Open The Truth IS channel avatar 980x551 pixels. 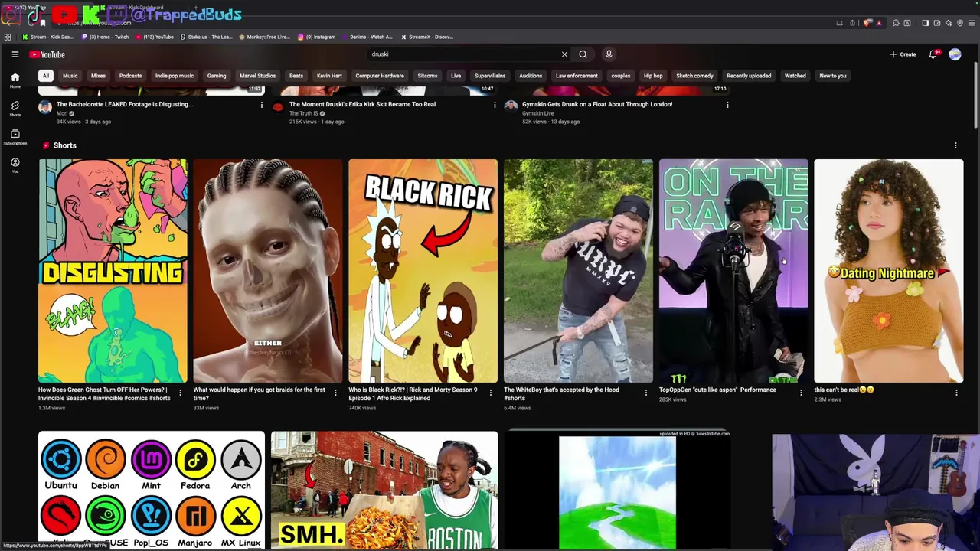coord(278,107)
